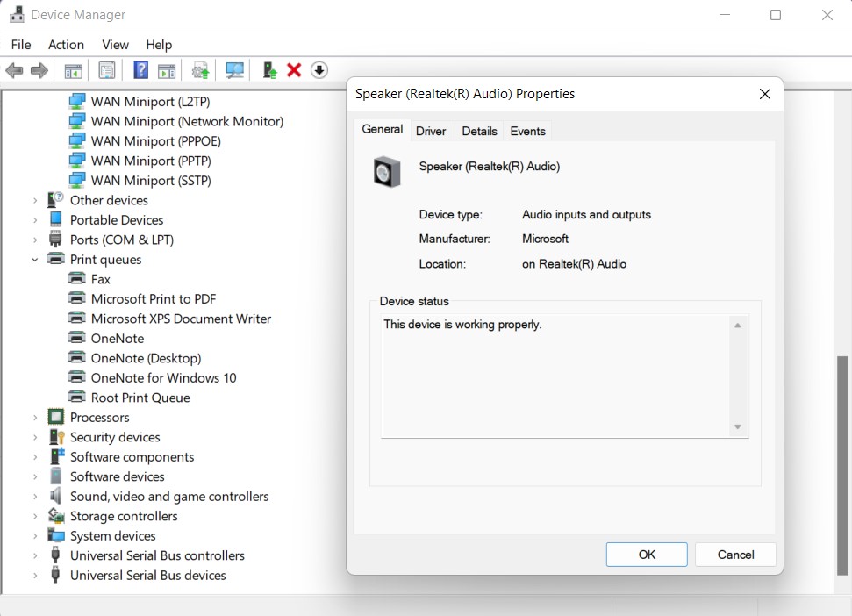Open the Action menu
The height and width of the screenshot is (616, 852).
(x=66, y=44)
